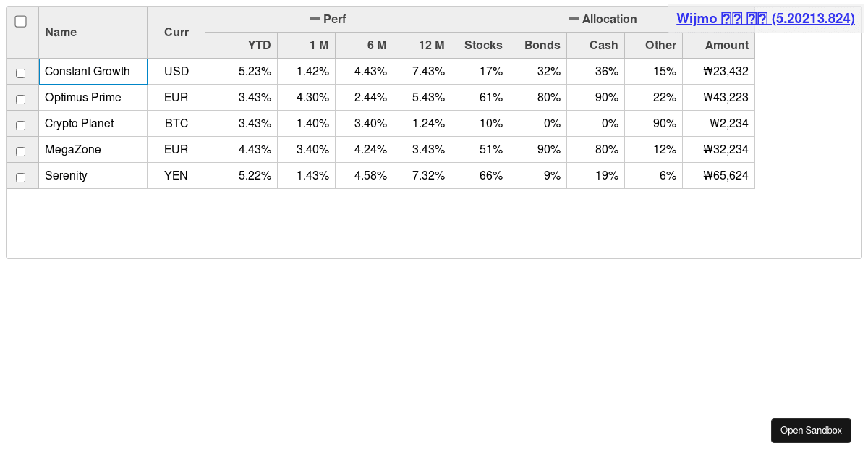Screen dimensions: 868x456
Task: Check the Optimus Prime row checkbox
Action: pos(21,99)
